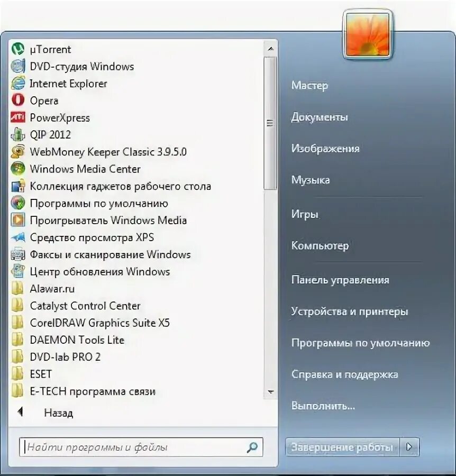Click the "µTorrent" label text
The width and height of the screenshot is (456, 476).
pos(50,49)
